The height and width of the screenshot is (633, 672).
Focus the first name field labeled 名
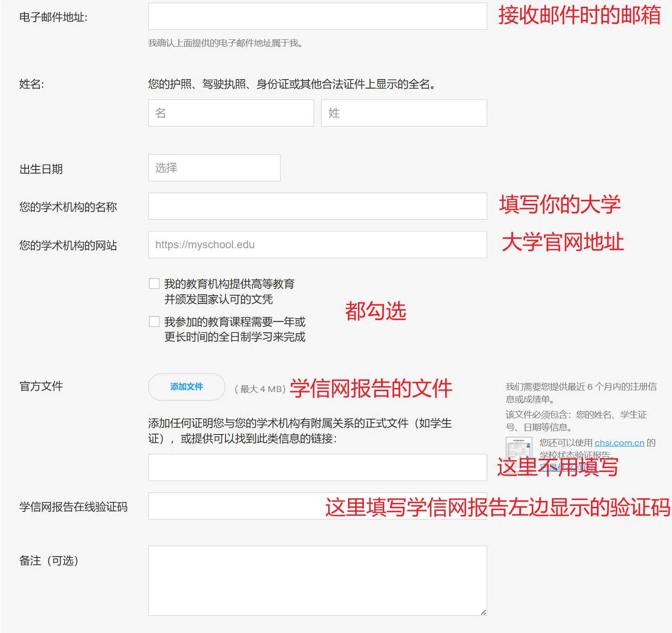tap(230, 113)
